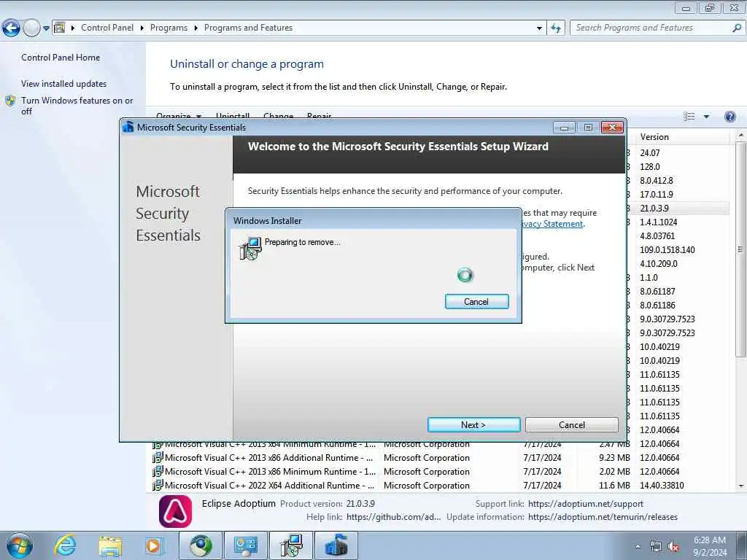This screenshot has height=560, width=747.
Task: Go back using the Back arrow button
Action: pos(11,28)
